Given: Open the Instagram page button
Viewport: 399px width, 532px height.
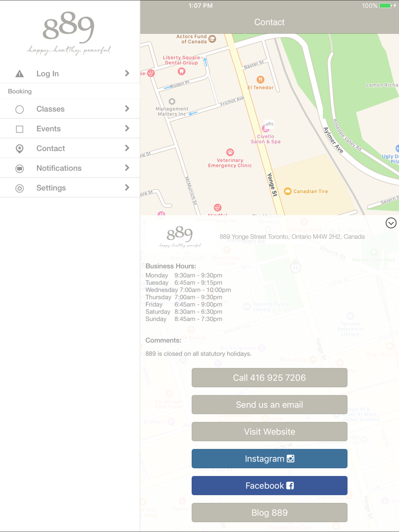Looking at the screenshot, I should pyautogui.click(x=269, y=459).
